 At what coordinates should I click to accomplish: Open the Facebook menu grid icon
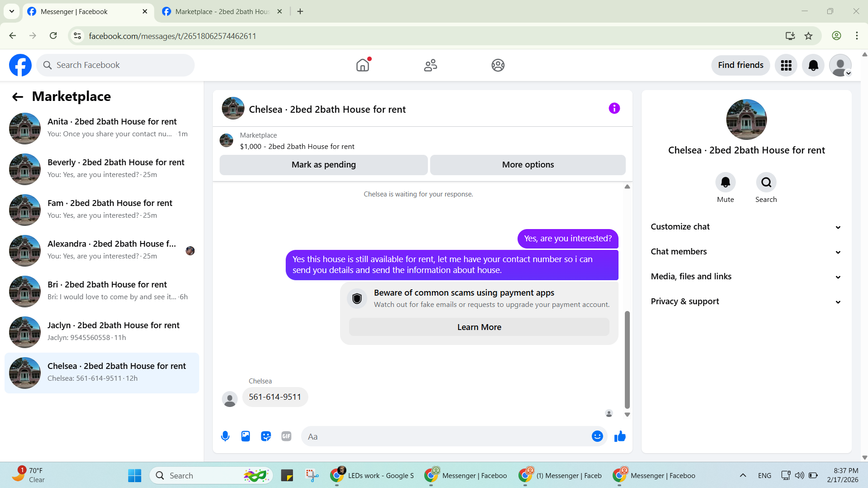tap(786, 65)
